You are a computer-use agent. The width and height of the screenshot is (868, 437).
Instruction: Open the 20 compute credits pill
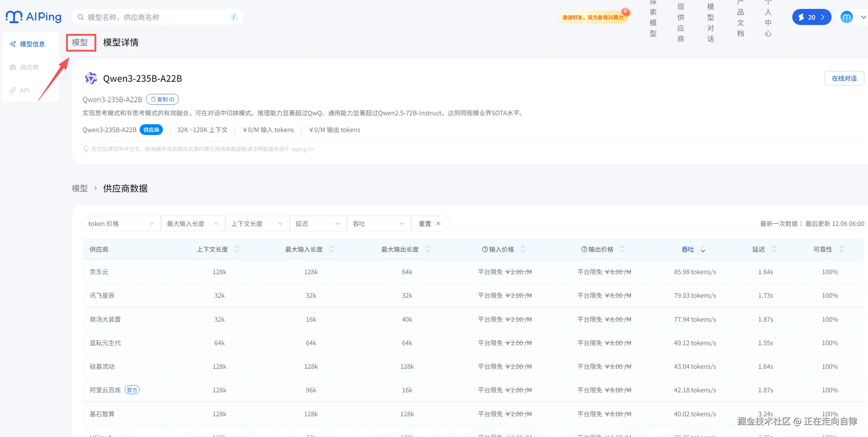coord(811,17)
